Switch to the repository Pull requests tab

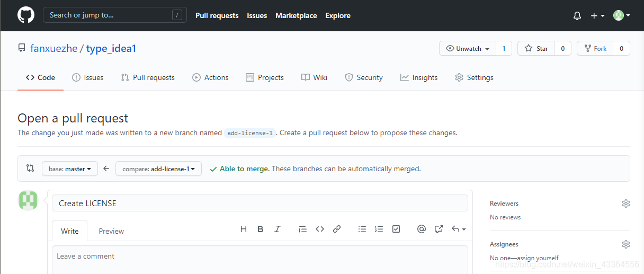coord(148,77)
